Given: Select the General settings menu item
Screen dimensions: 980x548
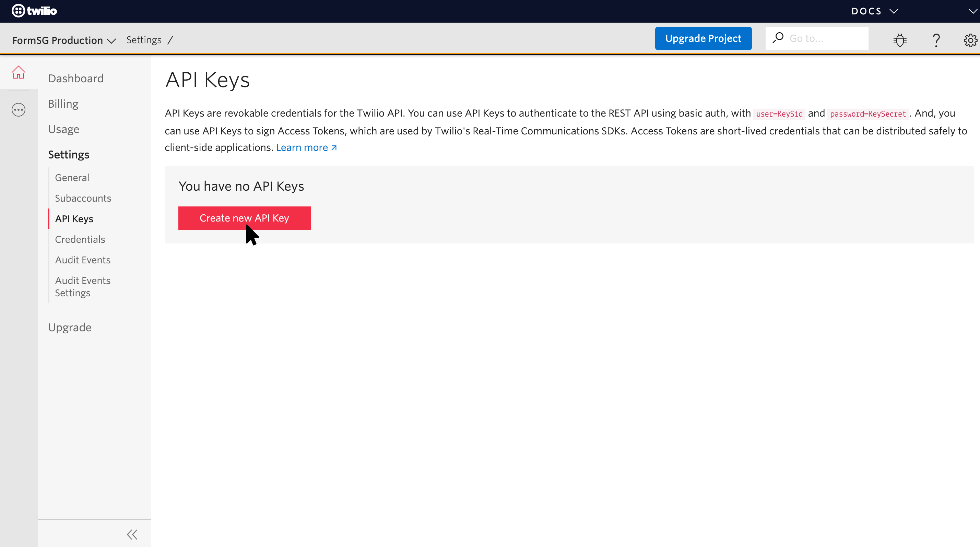Looking at the screenshot, I should point(72,178).
